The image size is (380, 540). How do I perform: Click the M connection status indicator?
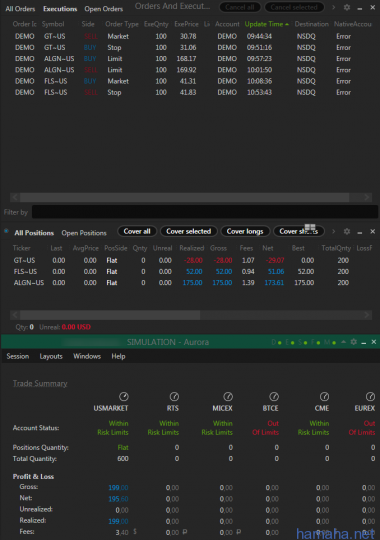[330, 342]
